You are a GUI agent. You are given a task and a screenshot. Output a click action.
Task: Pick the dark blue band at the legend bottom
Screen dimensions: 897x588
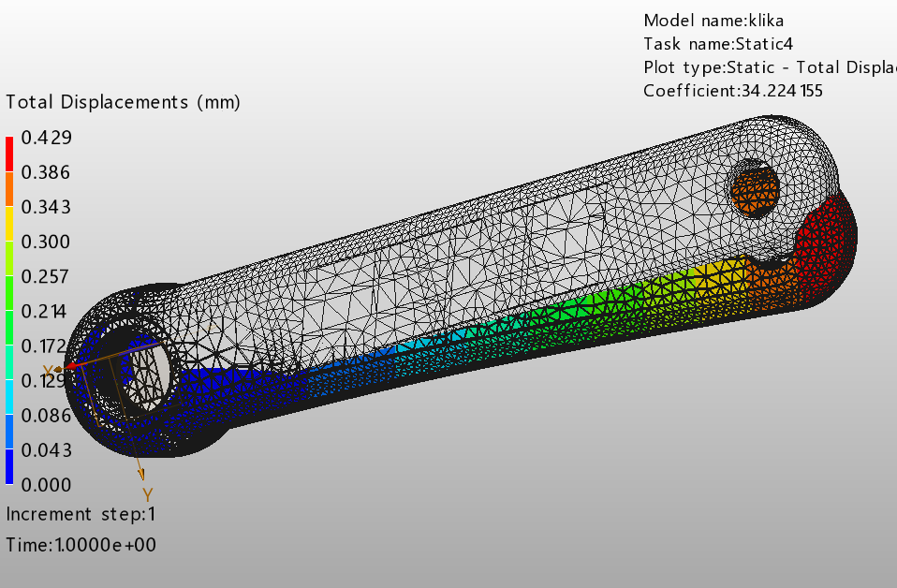(x=9, y=466)
